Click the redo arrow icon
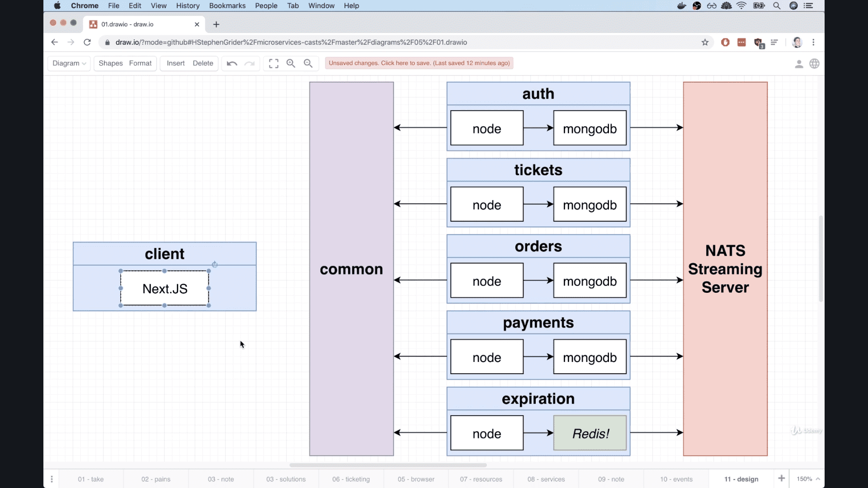The width and height of the screenshot is (868, 488). 250,63
